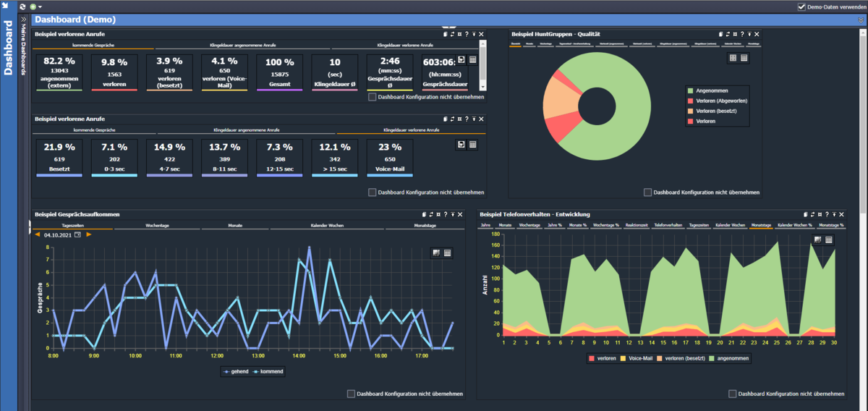Select the Wochentage tab in Gesprächsaufkommen
Screen dimensions: 868x411
pyautogui.click(x=157, y=226)
